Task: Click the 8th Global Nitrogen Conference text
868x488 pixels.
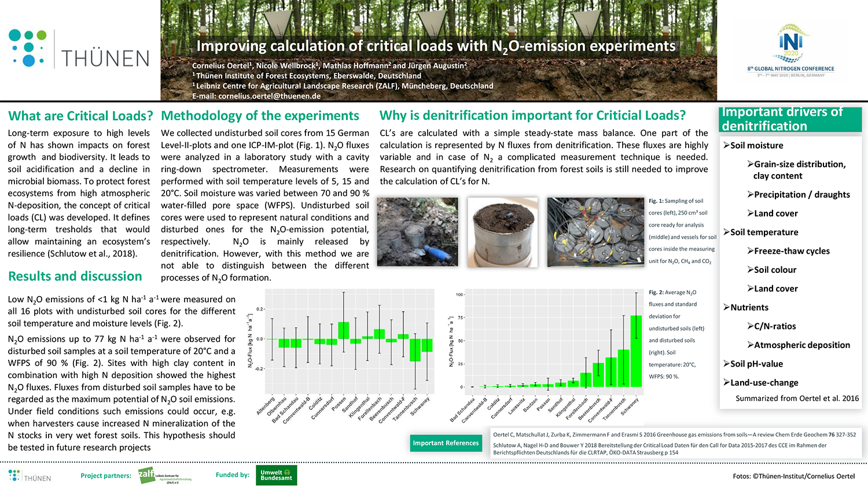Action: click(790, 69)
